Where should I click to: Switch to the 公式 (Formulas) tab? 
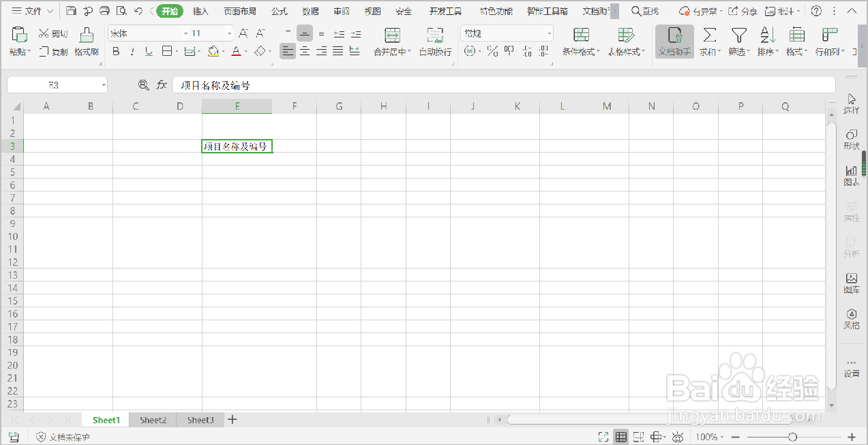[x=279, y=11]
